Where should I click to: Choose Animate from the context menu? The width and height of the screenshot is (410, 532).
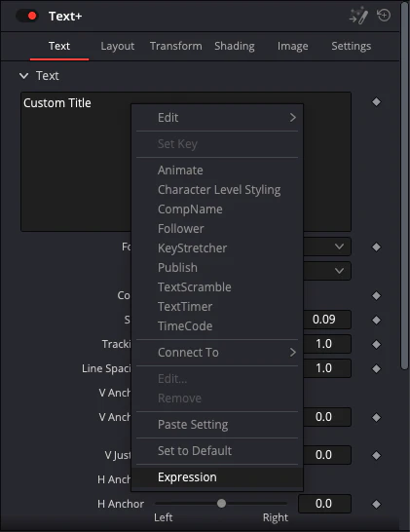pyautogui.click(x=217, y=170)
